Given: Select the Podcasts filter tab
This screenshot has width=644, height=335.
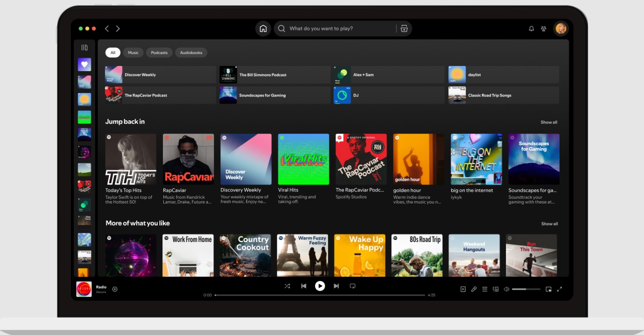Looking at the screenshot, I should (x=159, y=53).
